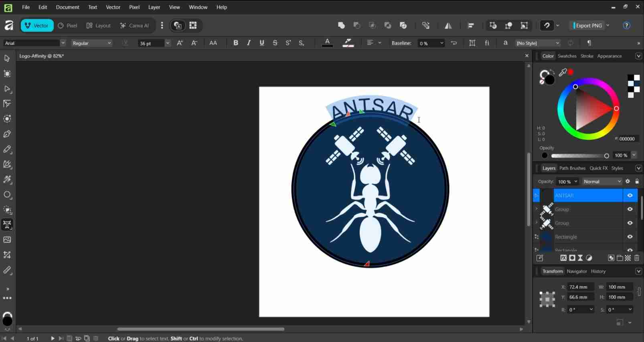Open the Regular font style dropdown
The height and width of the screenshot is (342, 644).
click(x=92, y=43)
